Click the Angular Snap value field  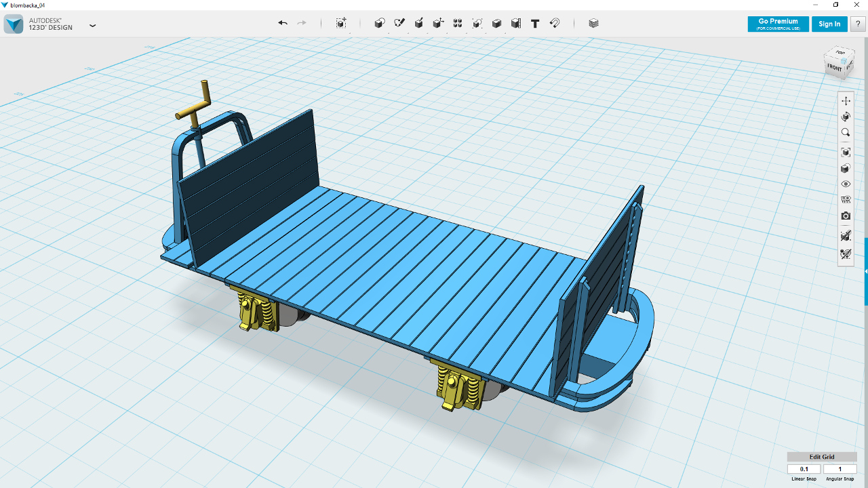click(x=840, y=469)
